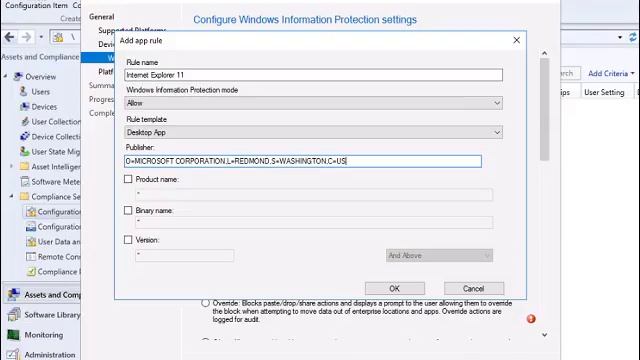Click OK in Add app rule

tap(395, 289)
